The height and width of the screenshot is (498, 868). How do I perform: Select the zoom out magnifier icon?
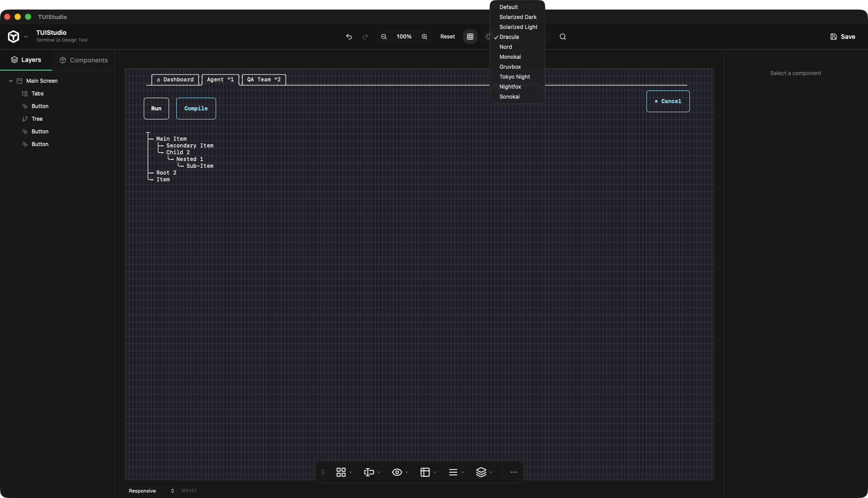tap(384, 37)
